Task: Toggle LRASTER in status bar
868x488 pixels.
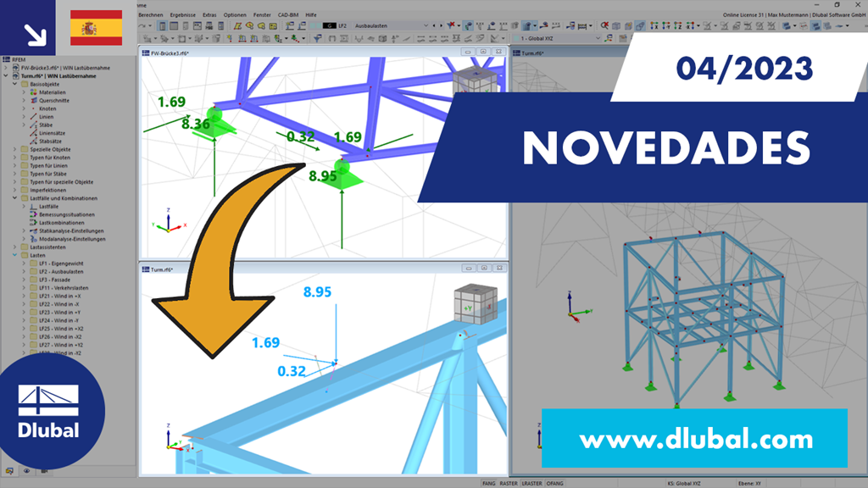Action: coord(532,483)
